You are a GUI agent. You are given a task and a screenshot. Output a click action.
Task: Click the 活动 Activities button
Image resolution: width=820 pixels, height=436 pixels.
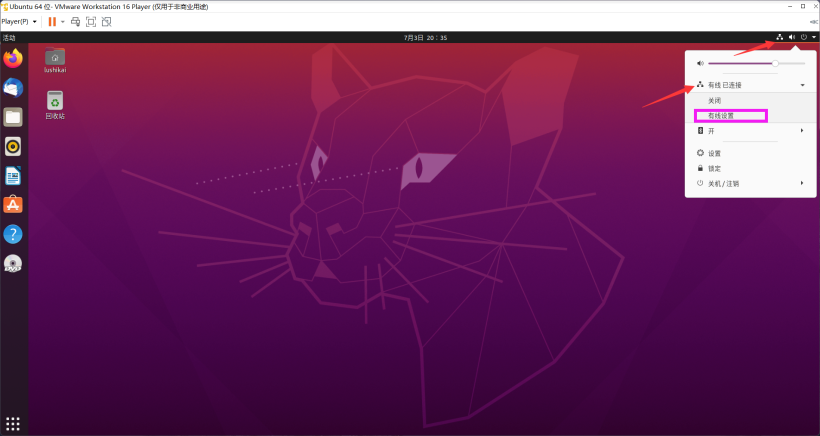point(9,38)
